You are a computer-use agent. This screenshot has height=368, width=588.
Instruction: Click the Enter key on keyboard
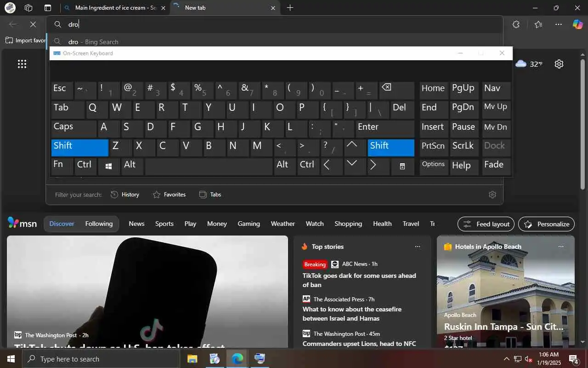point(385,128)
